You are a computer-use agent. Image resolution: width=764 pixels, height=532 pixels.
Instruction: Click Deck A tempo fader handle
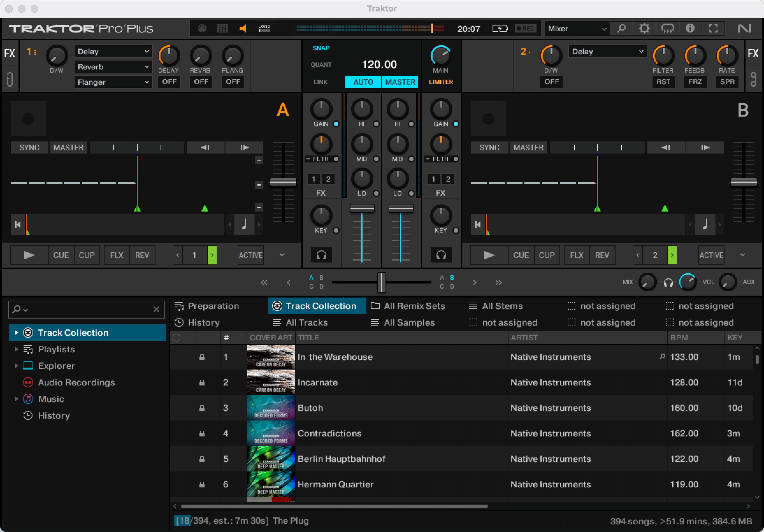[283, 182]
